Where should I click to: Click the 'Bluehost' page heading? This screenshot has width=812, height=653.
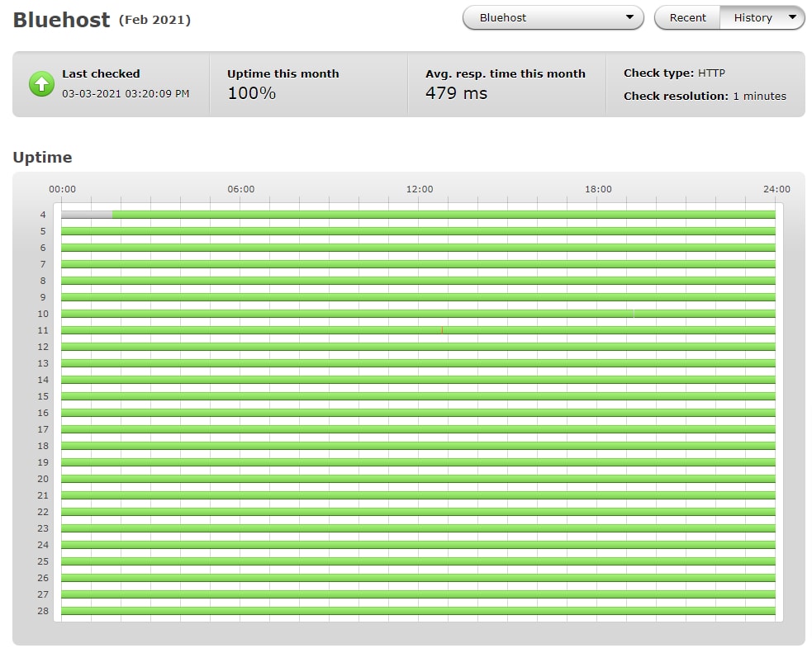click(x=61, y=20)
